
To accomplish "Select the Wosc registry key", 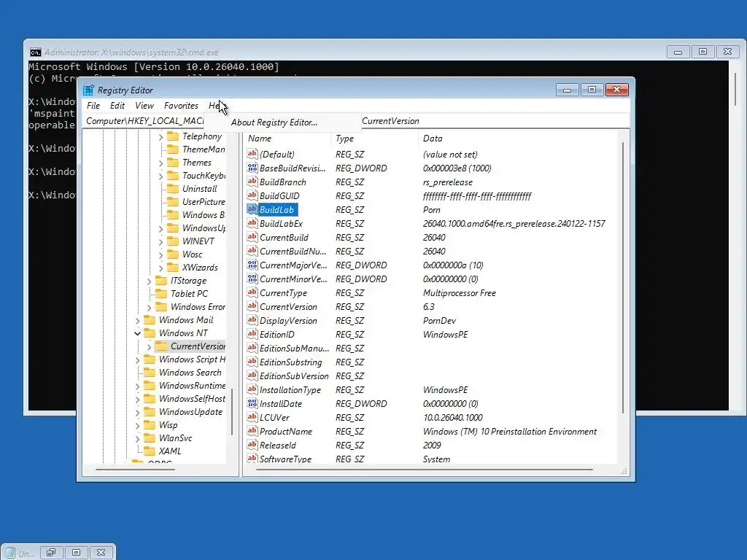I will (x=193, y=254).
